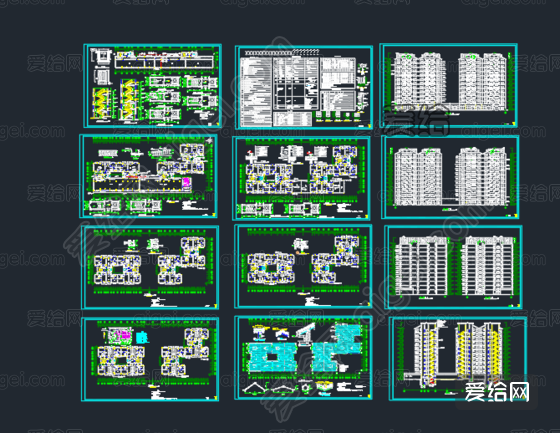Select the cyan roof plan sheet
Screen dimensions: 560x433
coord(304,358)
